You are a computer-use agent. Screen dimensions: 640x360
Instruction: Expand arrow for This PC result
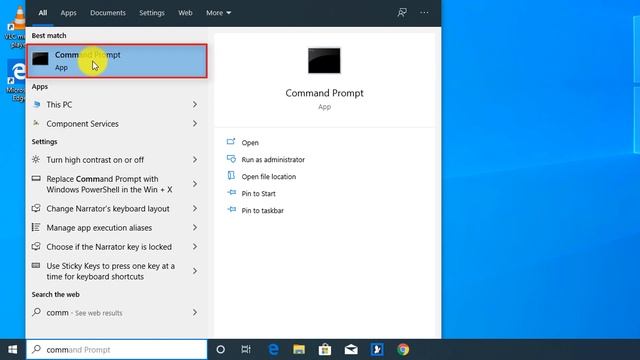click(x=195, y=104)
